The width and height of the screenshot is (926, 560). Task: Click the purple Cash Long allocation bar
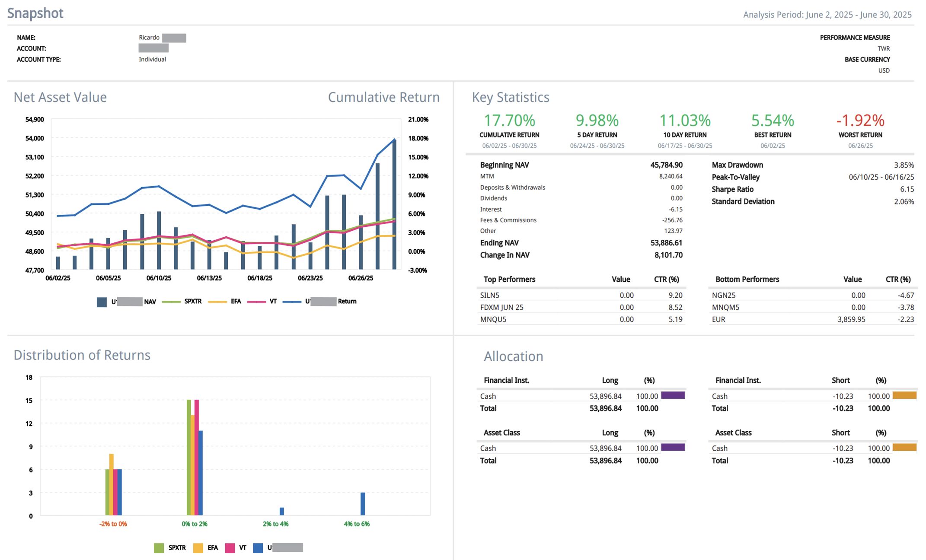click(x=673, y=395)
